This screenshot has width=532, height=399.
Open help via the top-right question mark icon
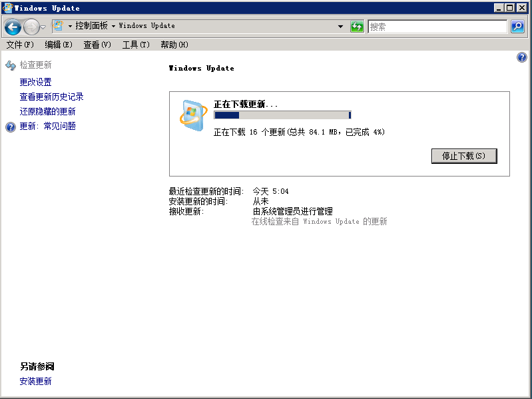pos(522,58)
